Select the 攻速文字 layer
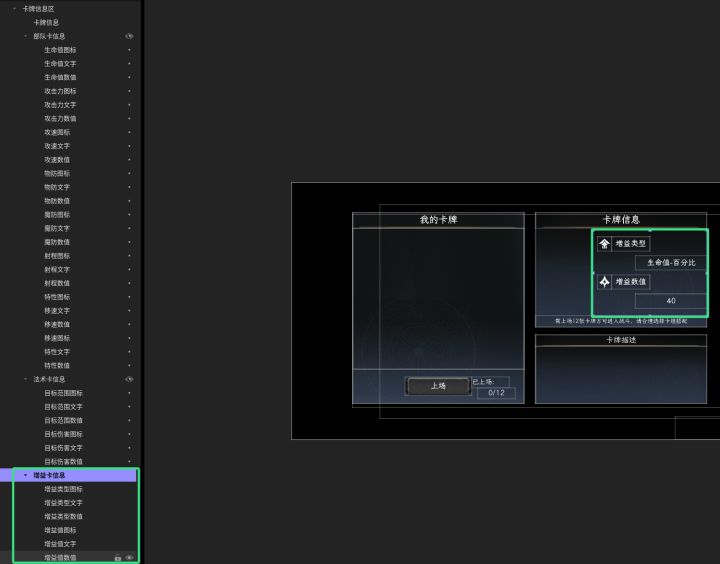The width and height of the screenshot is (720, 564). point(57,146)
